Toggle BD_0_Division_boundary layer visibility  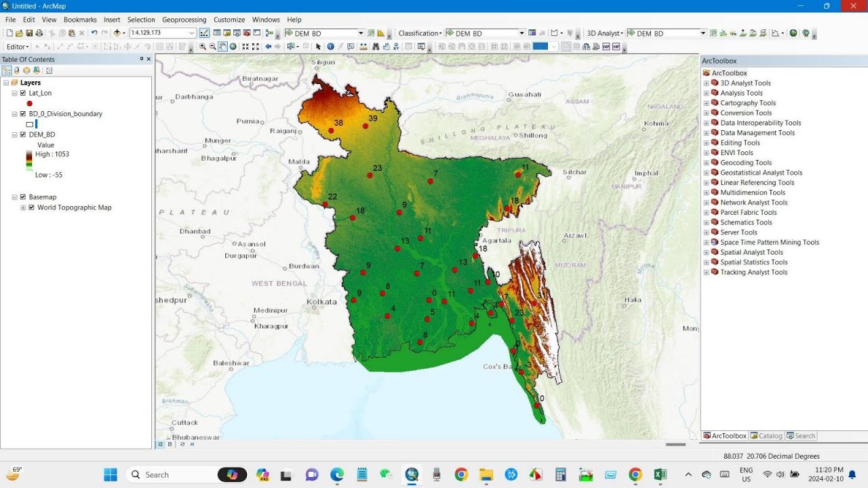click(x=23, y=114)
